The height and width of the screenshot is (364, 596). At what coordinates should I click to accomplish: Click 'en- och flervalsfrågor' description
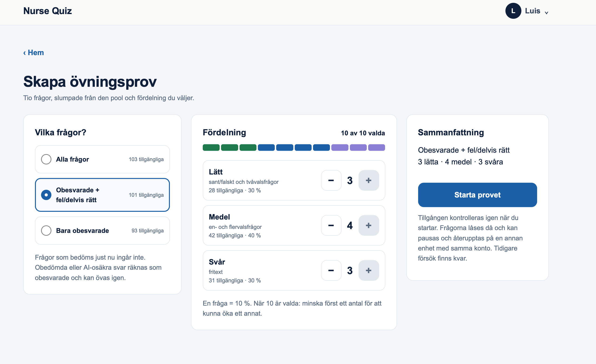coord(235,227)
